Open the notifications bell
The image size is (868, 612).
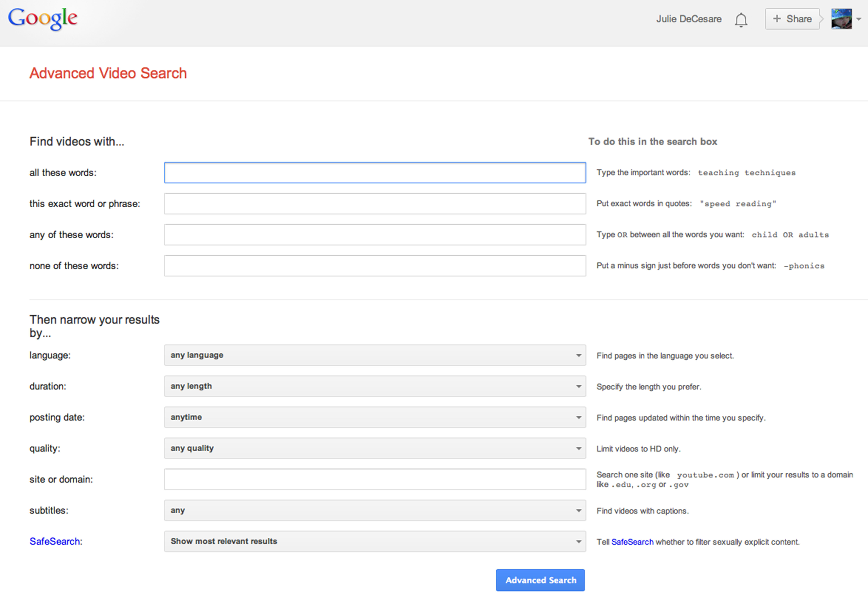pyautogui.click(x=741, y=20)
